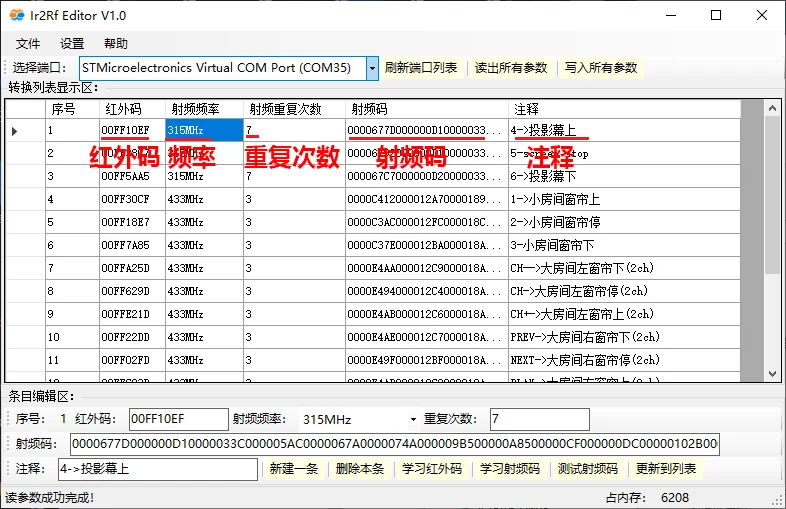
Task: Click the 重复次数 input field
Action: click(540, 419)
